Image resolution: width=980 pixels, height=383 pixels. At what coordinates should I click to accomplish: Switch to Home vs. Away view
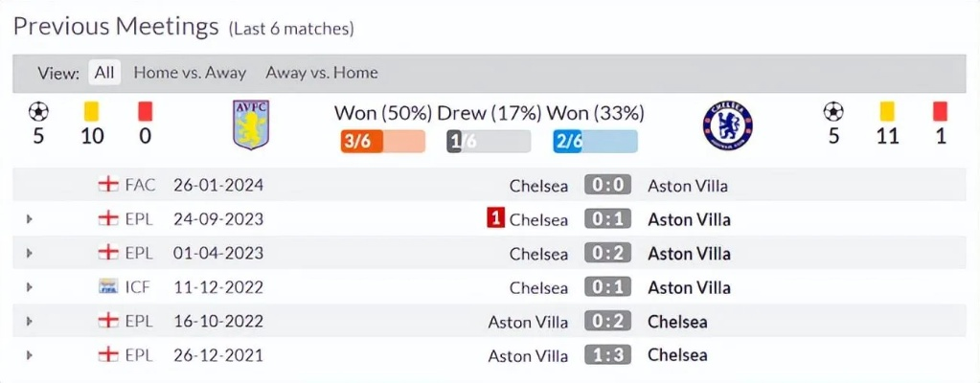pos(190,73)
